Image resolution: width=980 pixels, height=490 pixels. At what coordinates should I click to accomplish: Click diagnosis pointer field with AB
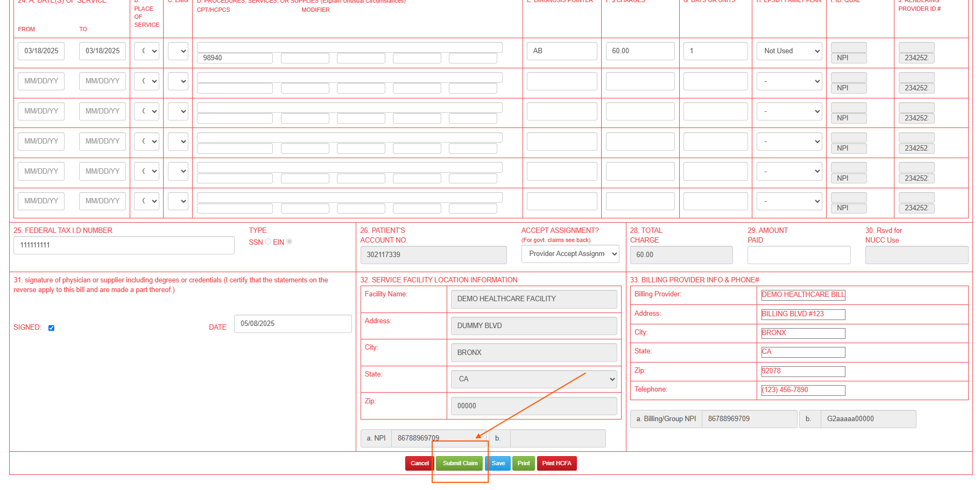[562, 51]
